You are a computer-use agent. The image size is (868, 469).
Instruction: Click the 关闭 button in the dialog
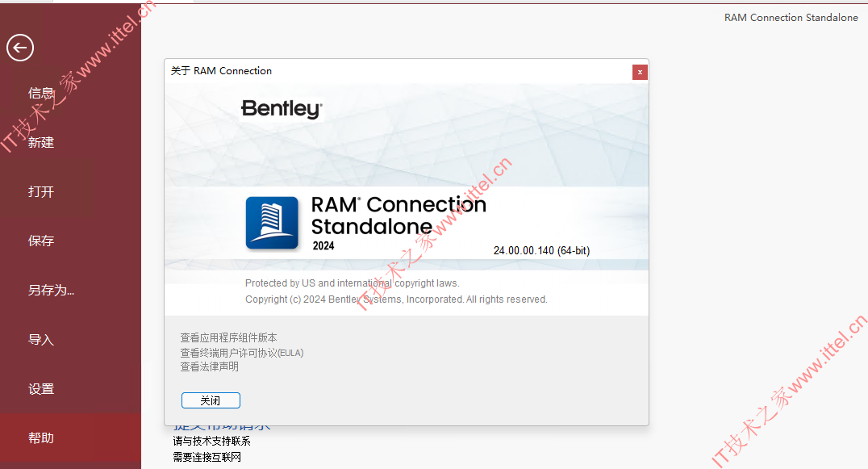coord(211,400)
